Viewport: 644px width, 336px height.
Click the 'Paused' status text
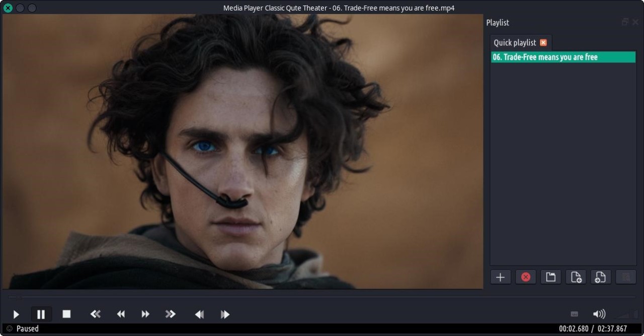[x=28, y=328]
